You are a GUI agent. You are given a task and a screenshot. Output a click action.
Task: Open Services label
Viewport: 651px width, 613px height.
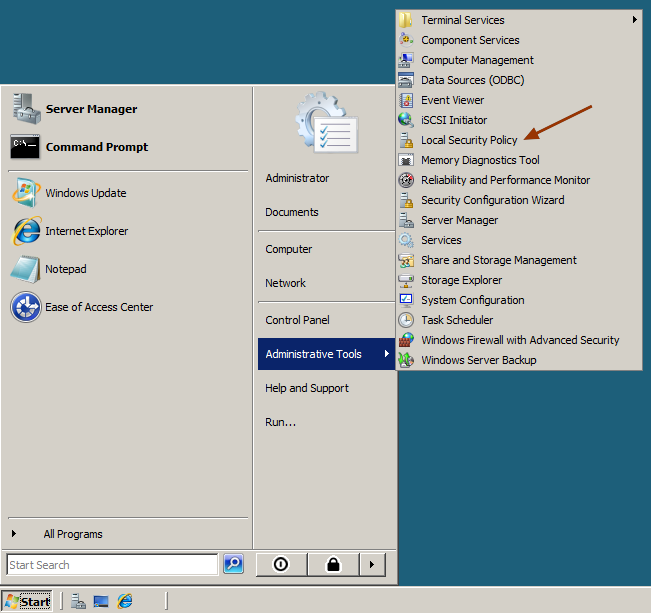click(x=441, y=240)
